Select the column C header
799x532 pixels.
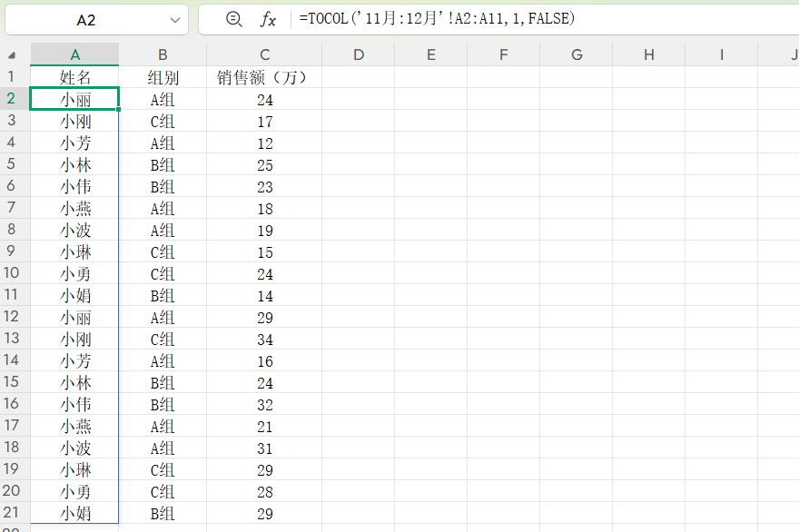click(264, 54)
